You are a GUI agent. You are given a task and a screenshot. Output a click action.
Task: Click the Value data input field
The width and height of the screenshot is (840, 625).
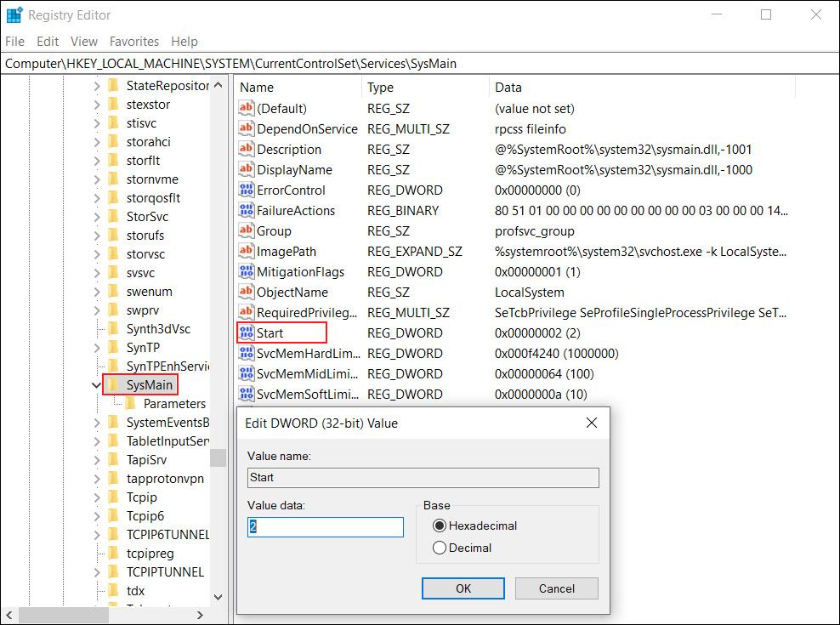pos(326,527)
